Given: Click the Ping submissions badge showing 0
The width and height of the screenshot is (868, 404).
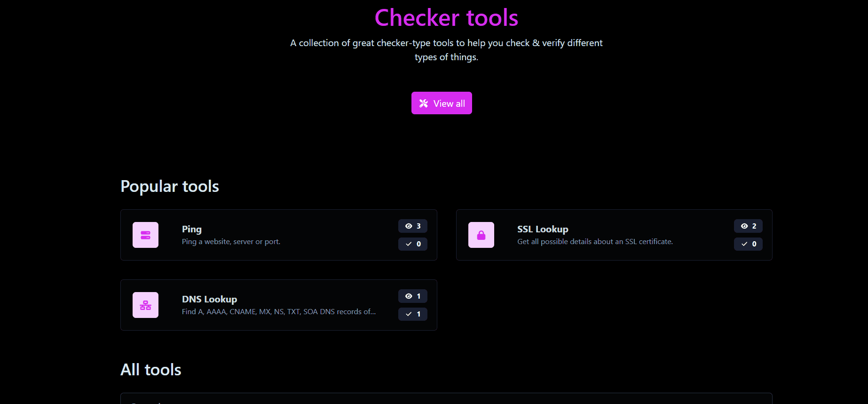Looking at the screenshot, I should (413, 244).
